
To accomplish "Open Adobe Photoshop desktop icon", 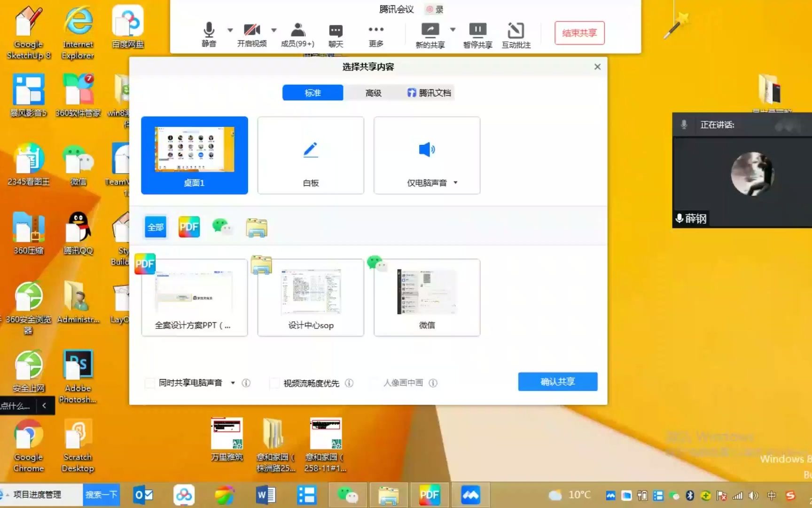I will point(78,377).
